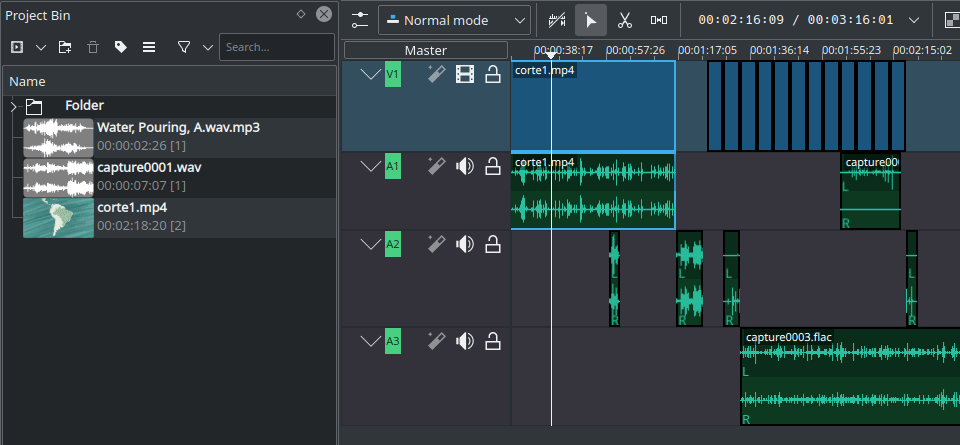Open the Project Bin hamburger options menu
960x445 pixels.
click(149, 47)
